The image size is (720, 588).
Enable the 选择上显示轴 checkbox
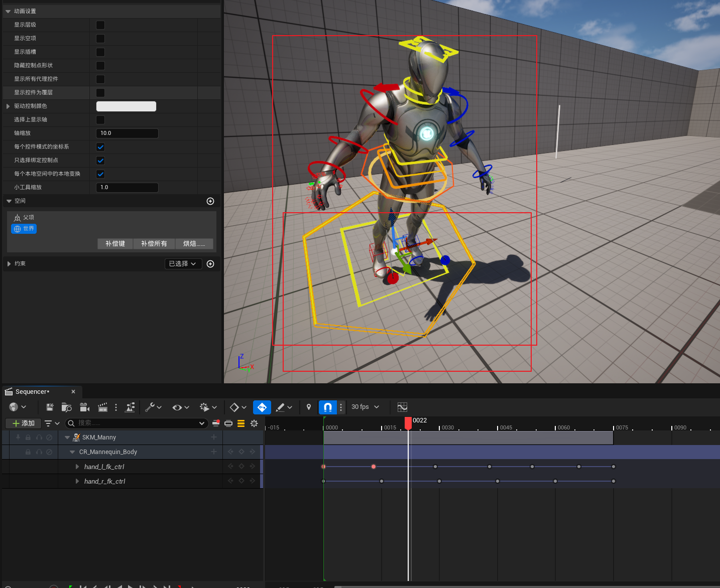coord(100,120)
